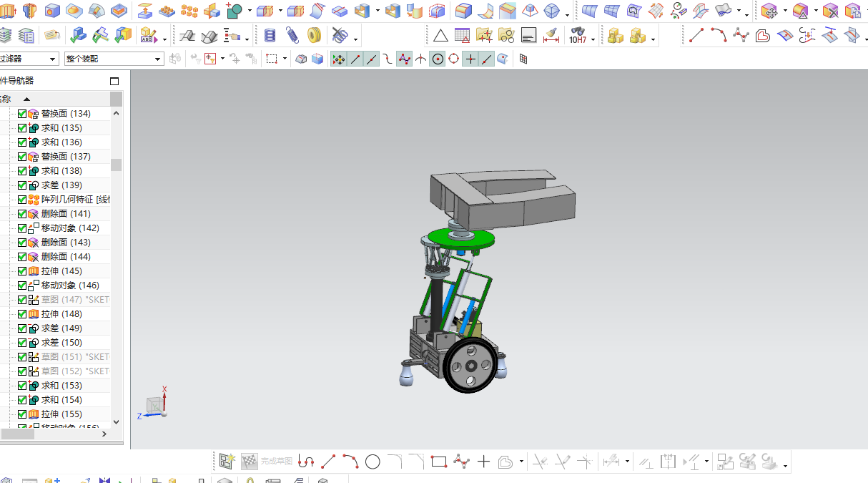Toggle the Snap to End Point option
Screen dimensions: 868x483
pyautogui.click(x=355, y=59)
